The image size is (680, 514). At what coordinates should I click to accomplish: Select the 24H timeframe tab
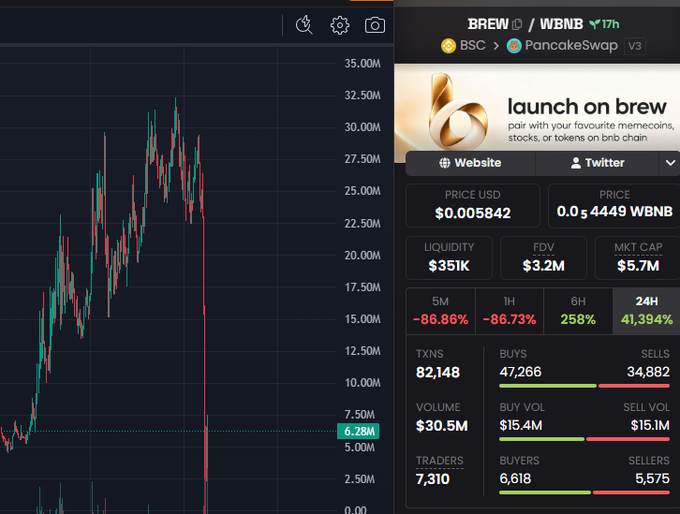click(x=647, y=311)
